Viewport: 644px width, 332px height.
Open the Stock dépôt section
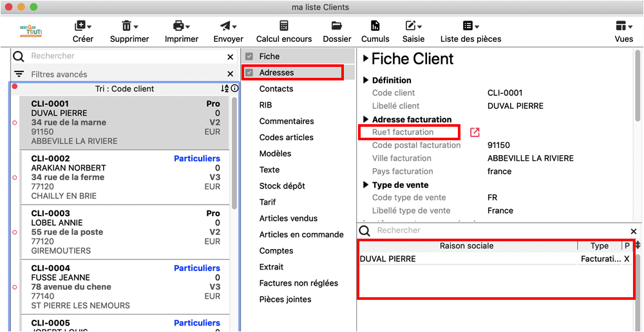[x=282, y=186]
